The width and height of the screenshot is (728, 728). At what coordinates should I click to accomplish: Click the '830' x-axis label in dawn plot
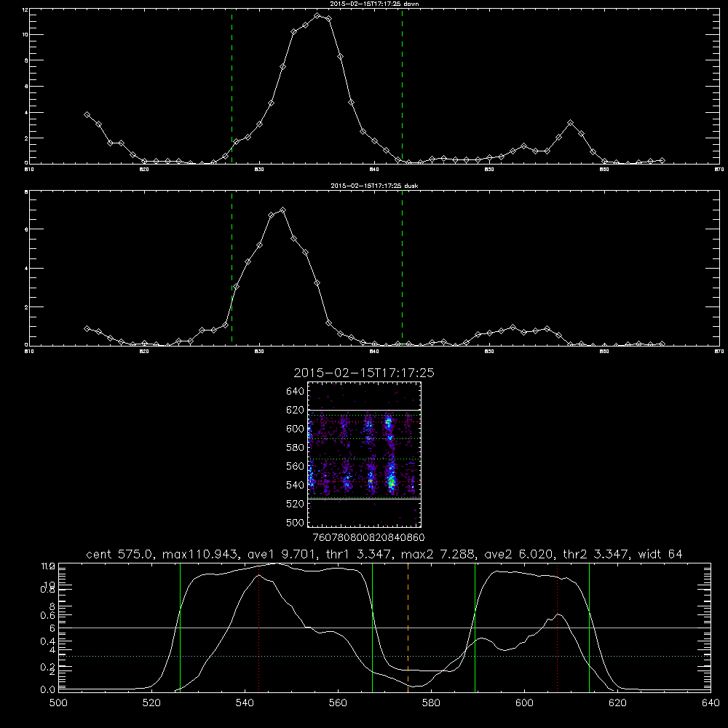tap(259, 170)
